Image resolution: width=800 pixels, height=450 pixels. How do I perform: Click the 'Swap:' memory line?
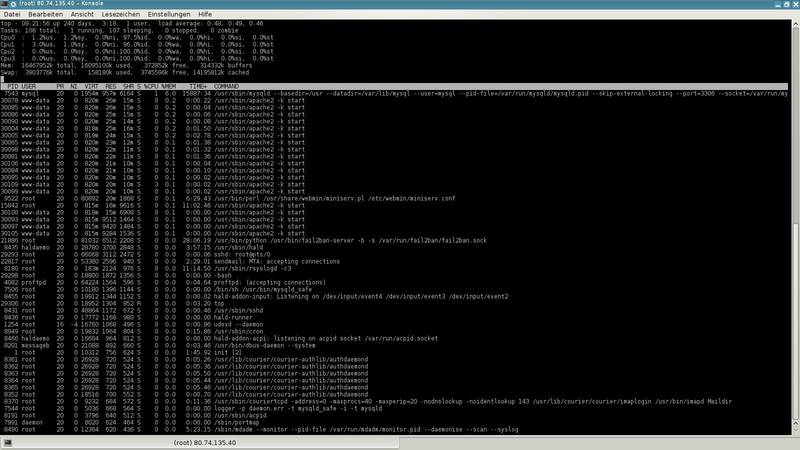point(125,72)
